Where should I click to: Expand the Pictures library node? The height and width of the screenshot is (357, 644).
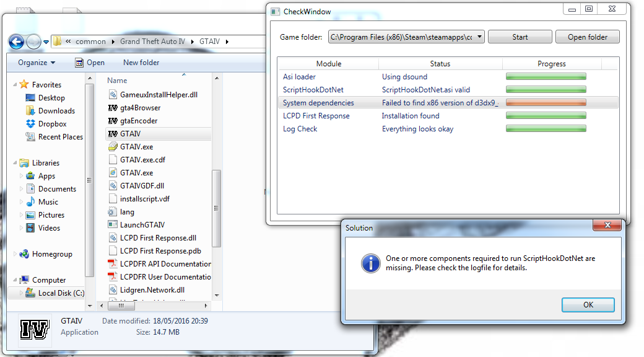tap(21, 214)
